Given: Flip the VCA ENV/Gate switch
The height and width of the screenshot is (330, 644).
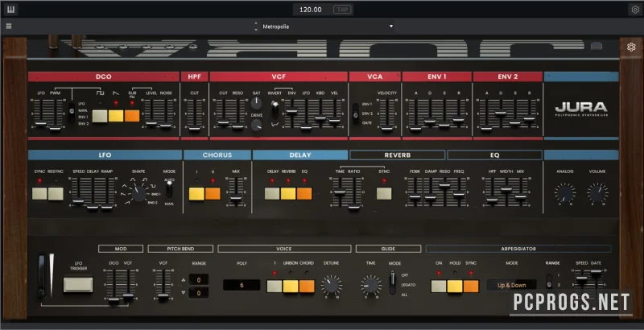Looking at the screenshot, I should pyautogui.click(x=356, y=113).
